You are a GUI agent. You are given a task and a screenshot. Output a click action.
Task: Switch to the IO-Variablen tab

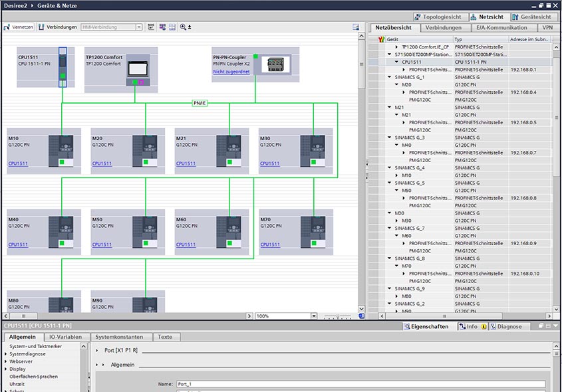pyautogui.click(x=65, y=337)
